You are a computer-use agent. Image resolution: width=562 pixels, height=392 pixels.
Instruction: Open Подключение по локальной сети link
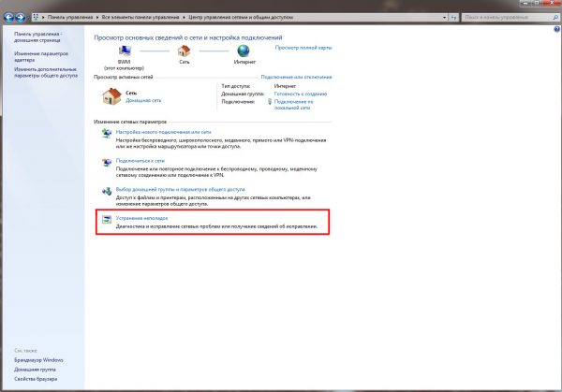coord(293,105)
